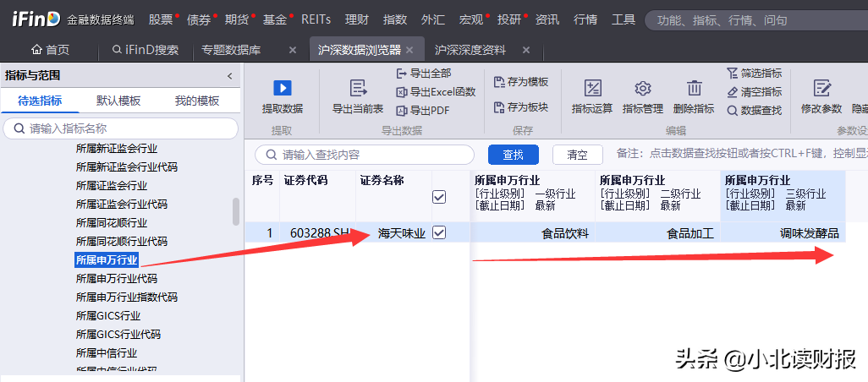Screen dimensions: 868x382
Task: Select 所属中信行业 indicator
Action: 107,352
